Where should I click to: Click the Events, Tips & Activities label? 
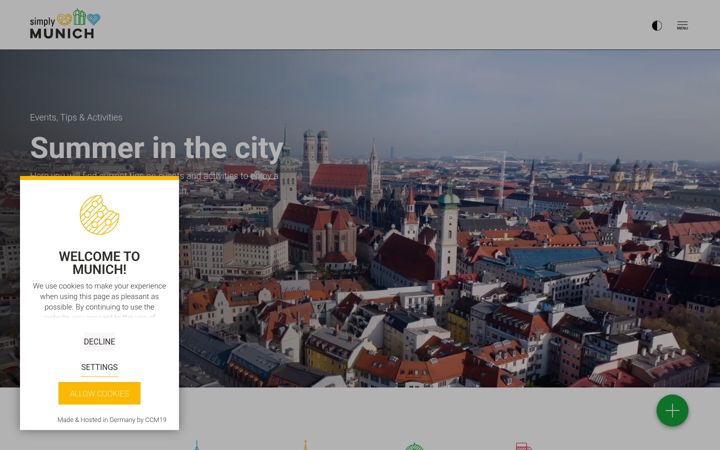[x=76, y=118]
